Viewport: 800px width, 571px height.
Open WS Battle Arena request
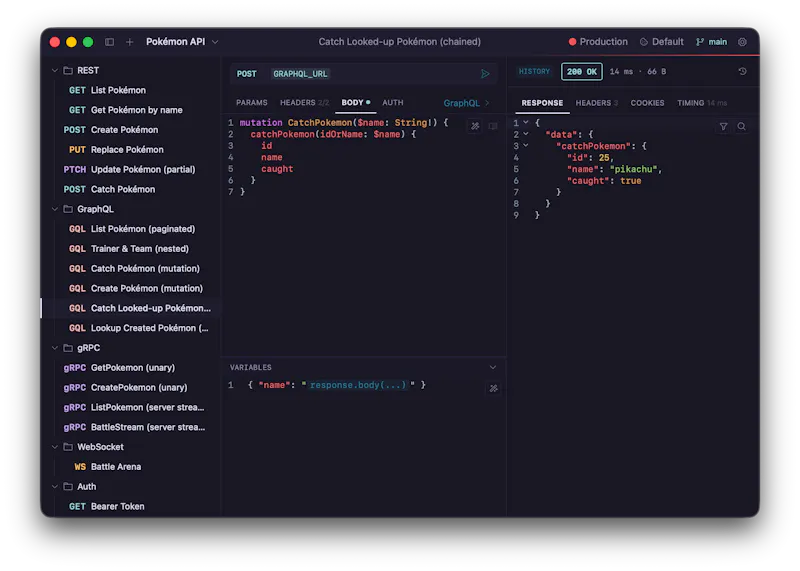click(132, 467)
